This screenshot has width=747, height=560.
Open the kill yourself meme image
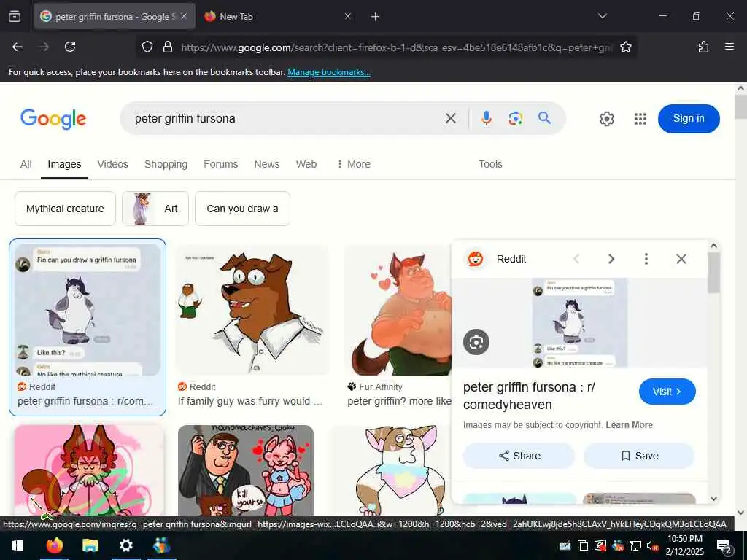click(246, 470)
